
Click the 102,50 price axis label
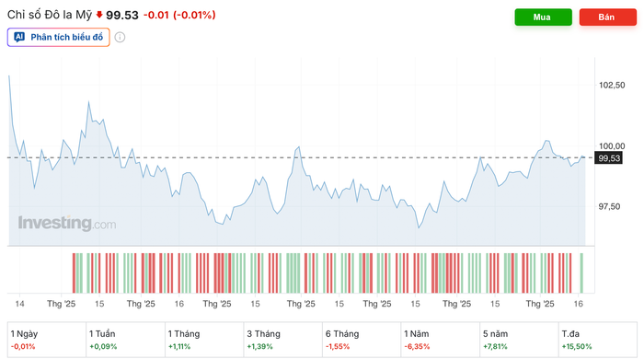click(612, 85)
